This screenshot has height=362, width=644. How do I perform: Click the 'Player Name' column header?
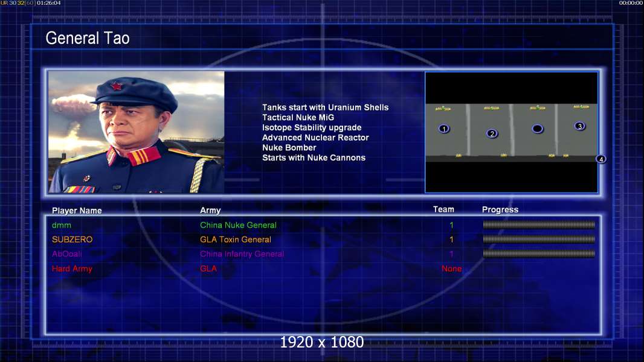[x=77, y=211]
